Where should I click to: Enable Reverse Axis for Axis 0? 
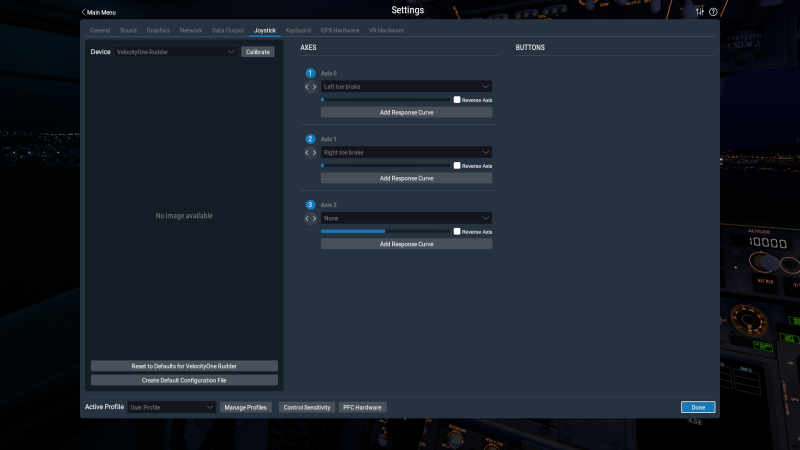point(457,100)
